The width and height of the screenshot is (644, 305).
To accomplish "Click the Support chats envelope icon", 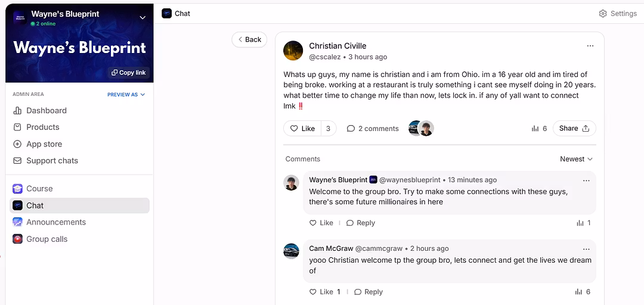I will (x=17, y=161).
